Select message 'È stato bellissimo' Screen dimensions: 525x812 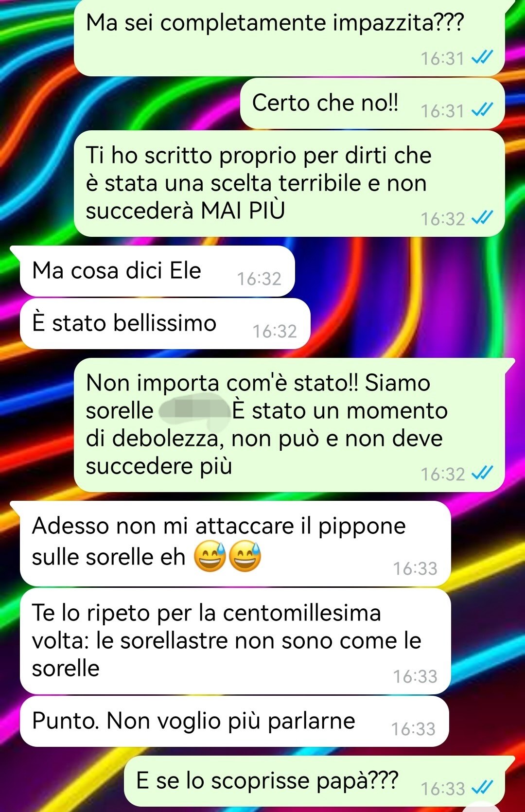[165, 323]
